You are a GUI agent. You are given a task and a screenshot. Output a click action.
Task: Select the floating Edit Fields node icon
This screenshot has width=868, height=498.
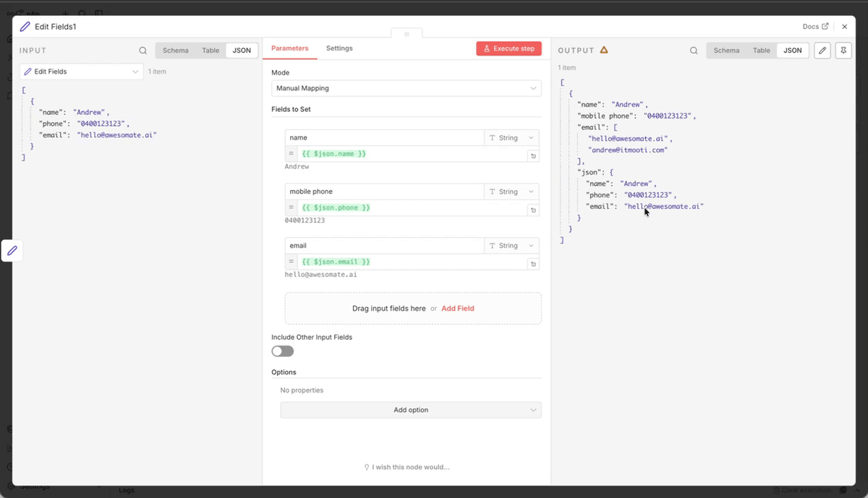point(12,251)
